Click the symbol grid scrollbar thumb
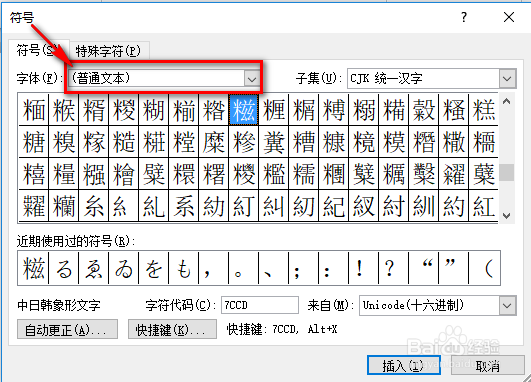531x382 pixels. tap(507, 172)
